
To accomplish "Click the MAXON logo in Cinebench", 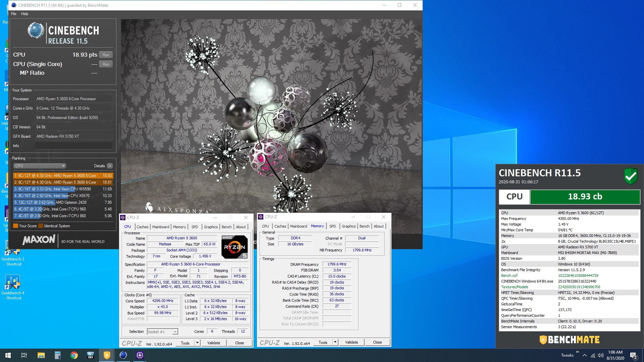I will click(39, 240).
